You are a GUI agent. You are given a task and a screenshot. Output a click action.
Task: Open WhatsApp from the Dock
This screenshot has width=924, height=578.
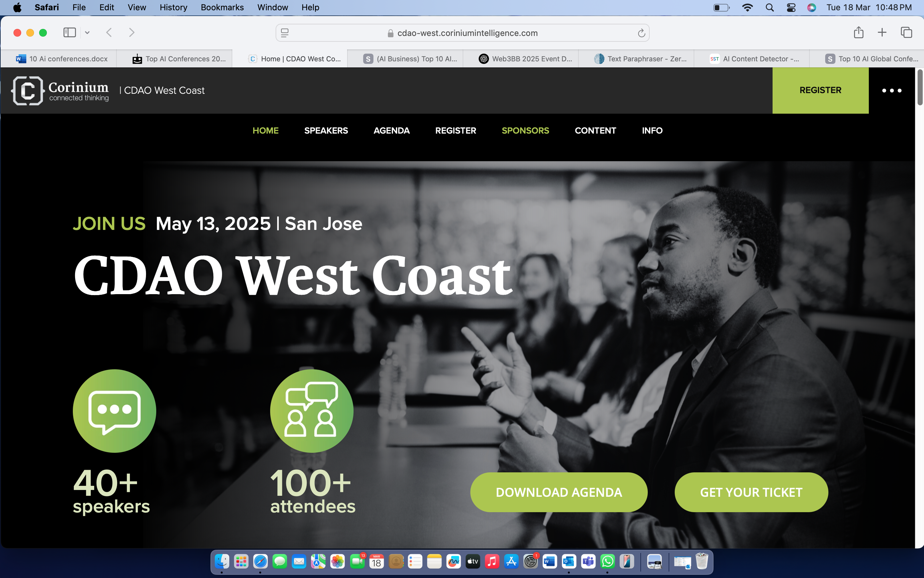pyautogui.click(x=607, y=562)
